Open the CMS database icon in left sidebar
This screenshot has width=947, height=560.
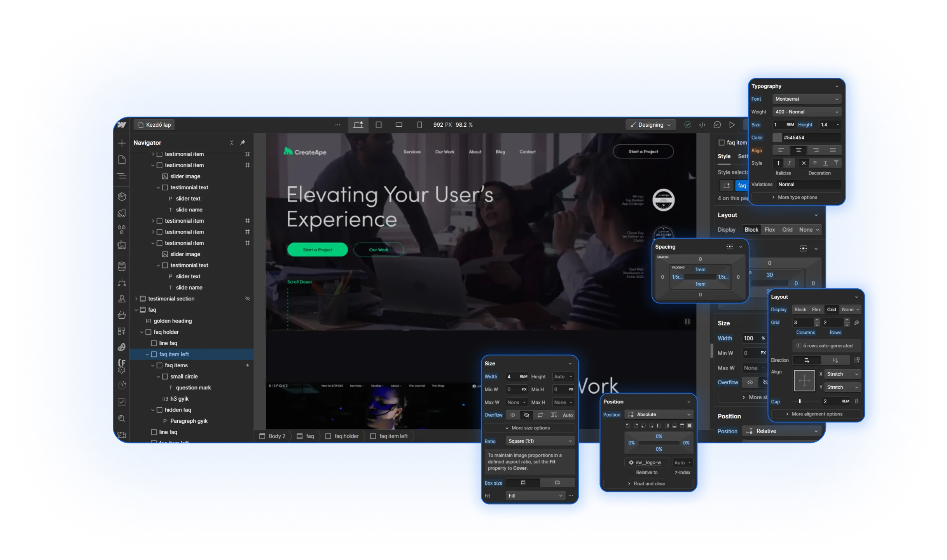point(122,266)
